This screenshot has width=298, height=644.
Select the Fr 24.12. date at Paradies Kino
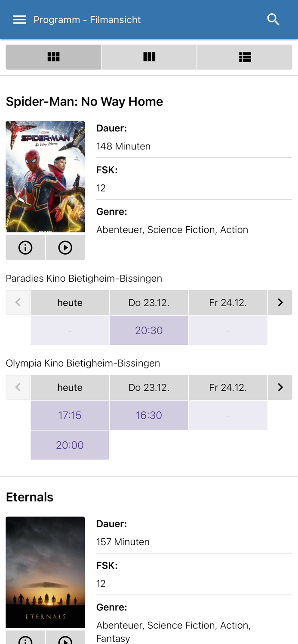(228, 302)
